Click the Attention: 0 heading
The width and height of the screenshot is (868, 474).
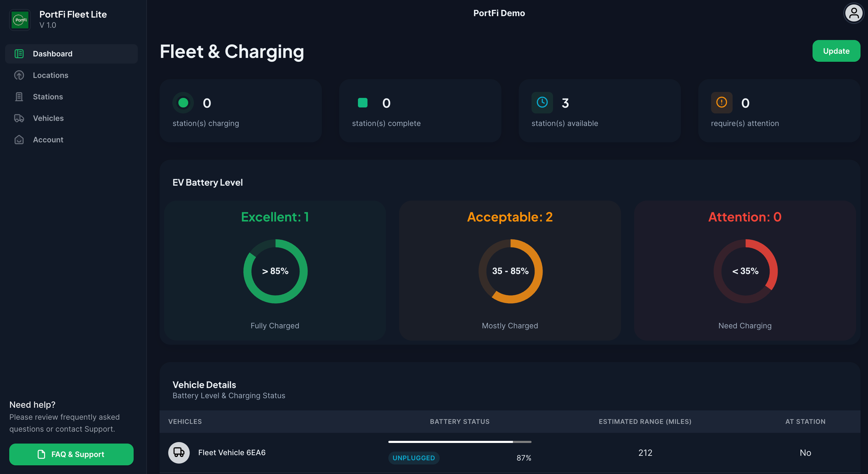pos(745,217)
